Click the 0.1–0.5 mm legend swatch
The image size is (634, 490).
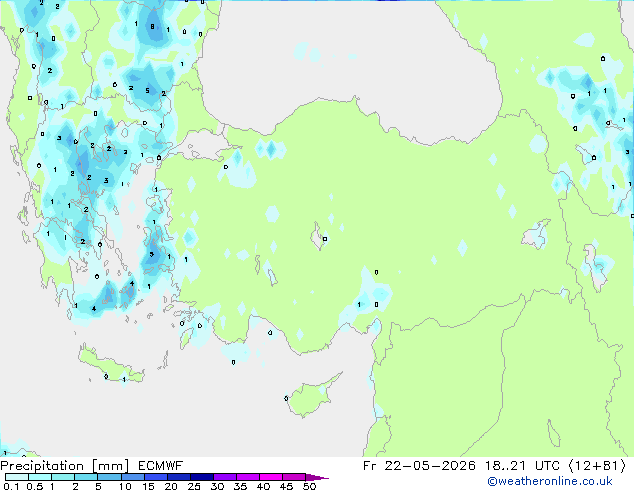[17, 477]
